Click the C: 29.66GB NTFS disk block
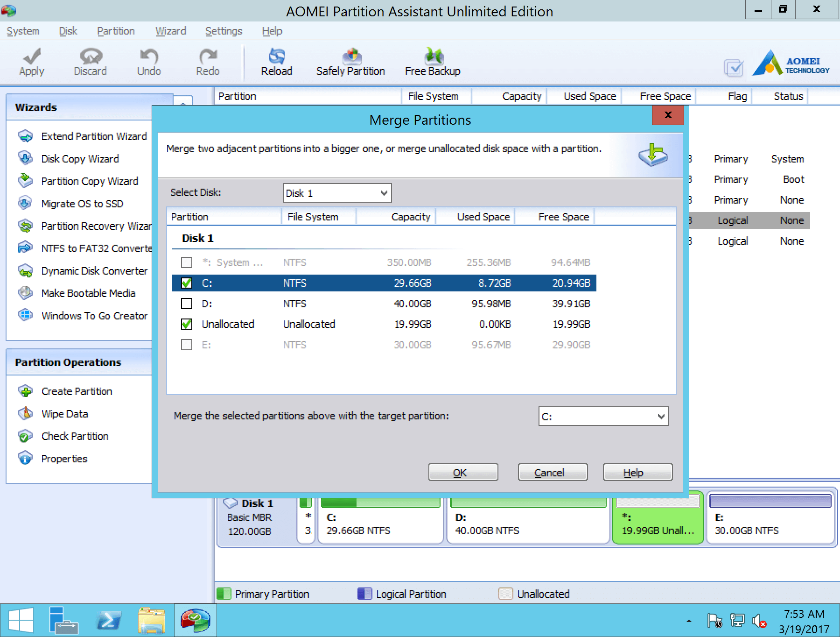The width and height of the screenshot is (840, 637). (380, 521)
